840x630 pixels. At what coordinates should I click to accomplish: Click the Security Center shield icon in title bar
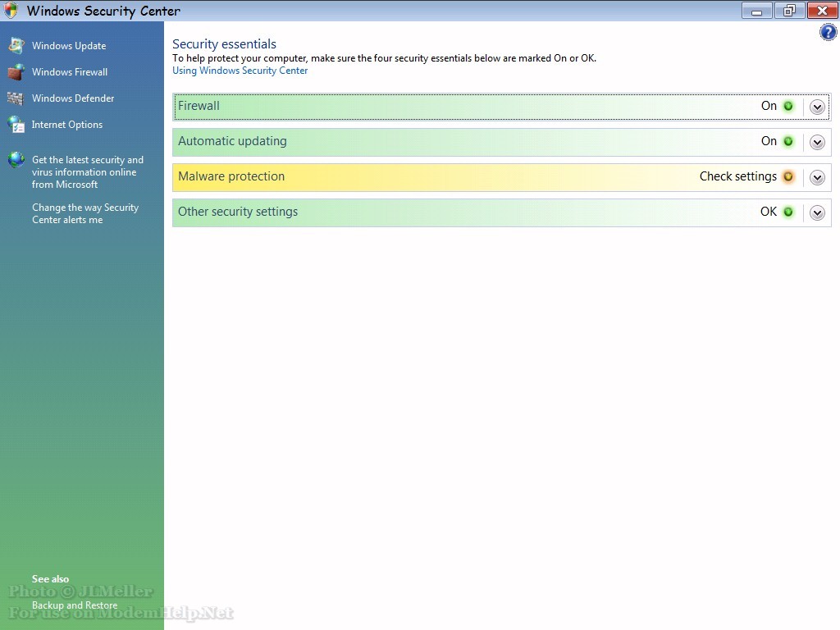[x=11, y=10]
